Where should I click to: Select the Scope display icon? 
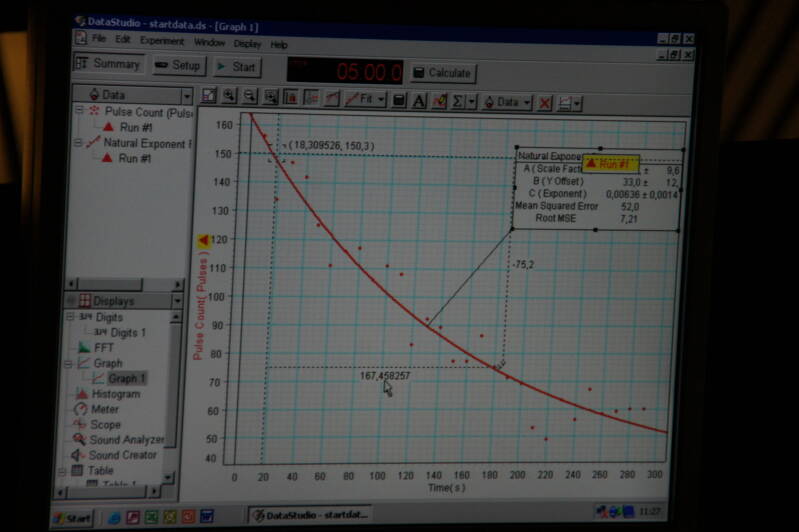pos(79,424)
